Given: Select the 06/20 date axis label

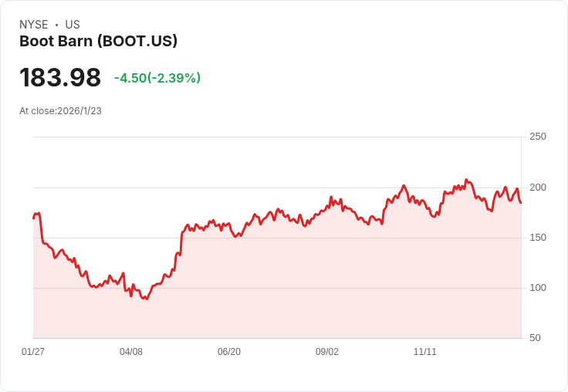Looking at the screenshot, I should 229,352.
